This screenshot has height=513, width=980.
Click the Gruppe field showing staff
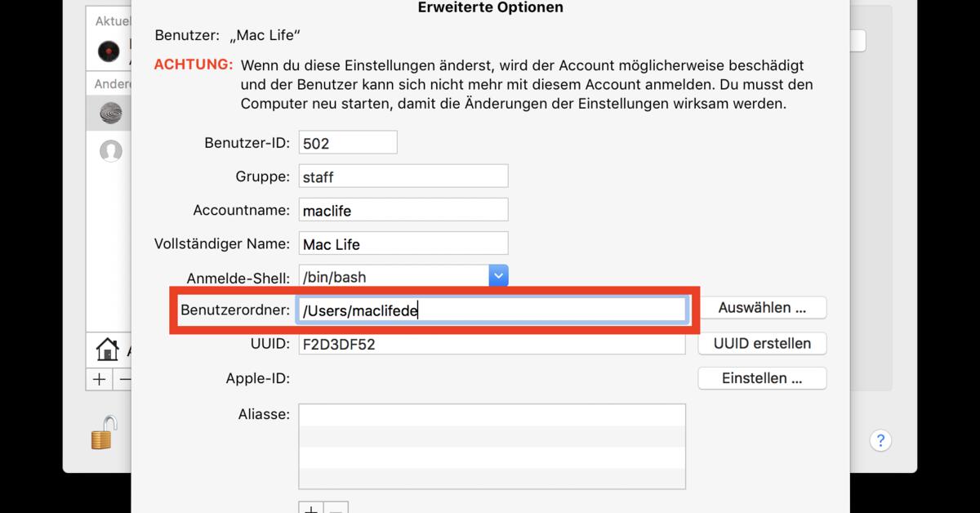coord(403,175)
